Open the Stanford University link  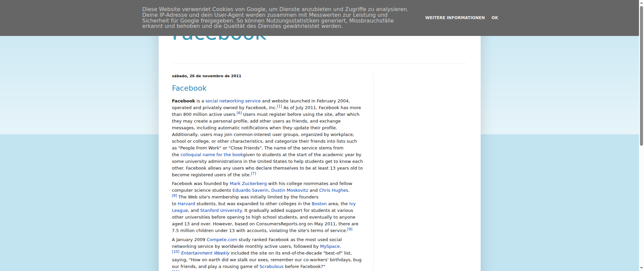[x=221, y=210]
